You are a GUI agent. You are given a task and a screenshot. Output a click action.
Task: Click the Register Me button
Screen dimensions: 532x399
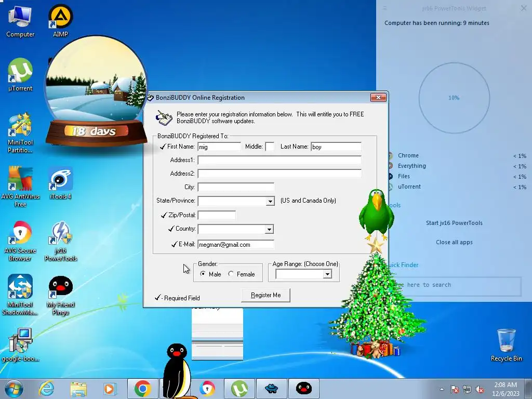click(265, 295)
